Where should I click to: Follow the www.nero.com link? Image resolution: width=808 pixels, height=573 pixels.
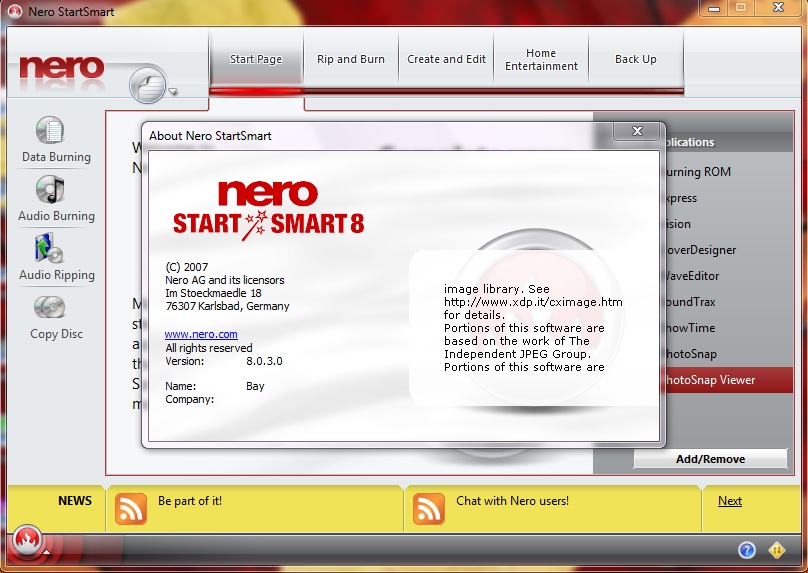click(x=201, y=334)
